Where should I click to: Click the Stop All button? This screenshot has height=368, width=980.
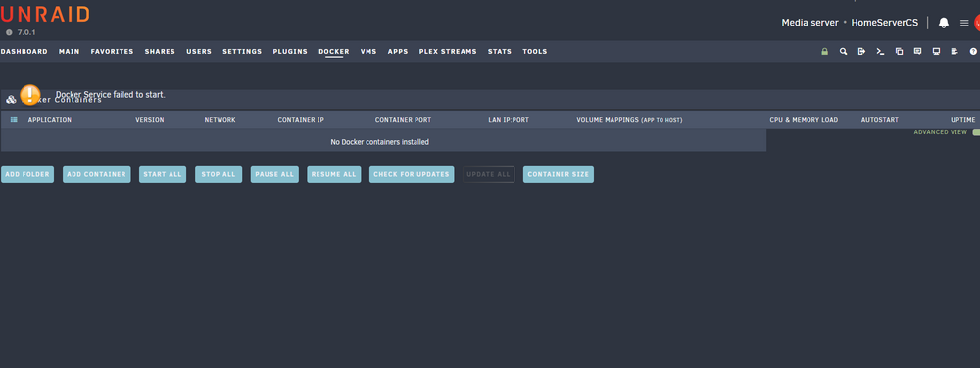tap(219, 174)
